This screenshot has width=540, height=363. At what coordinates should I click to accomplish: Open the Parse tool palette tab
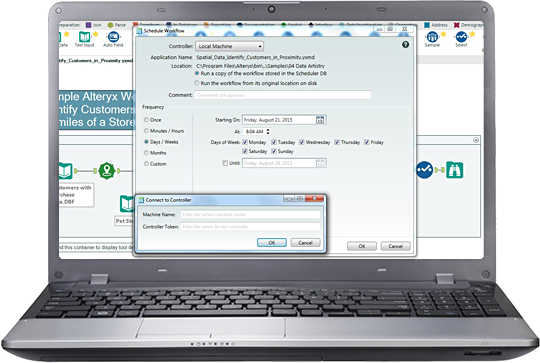click(117, 25)
